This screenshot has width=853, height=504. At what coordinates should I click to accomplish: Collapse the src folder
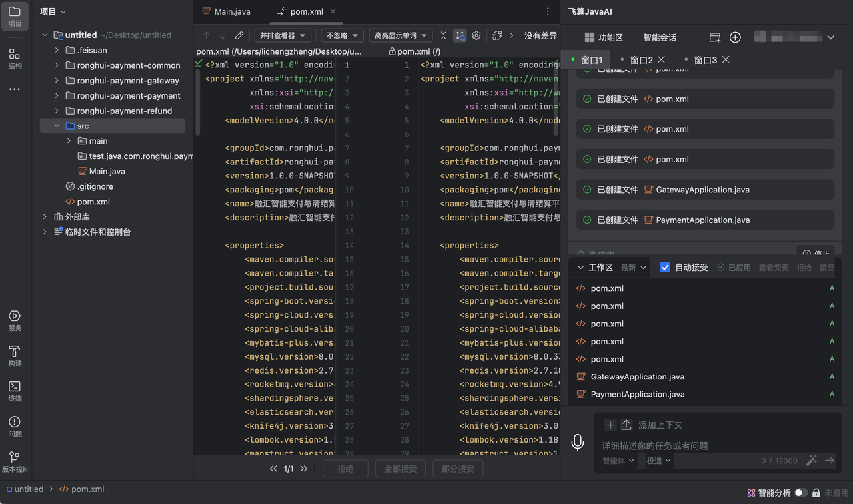[57, 126]
